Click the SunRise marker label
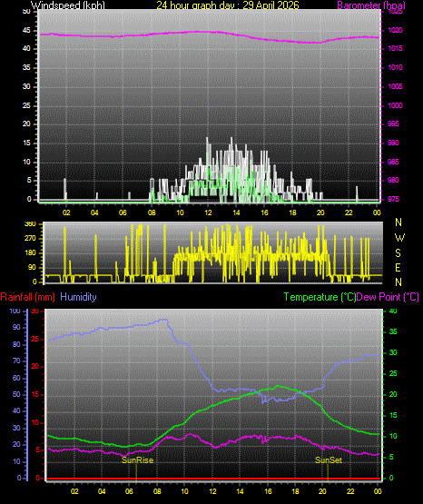Viewport: 423px width, 504px height. coord(137,460)
